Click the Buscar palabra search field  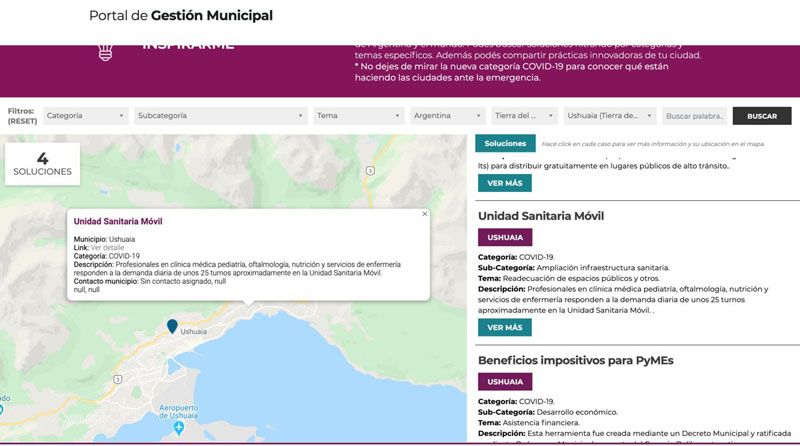pos(694,116)
